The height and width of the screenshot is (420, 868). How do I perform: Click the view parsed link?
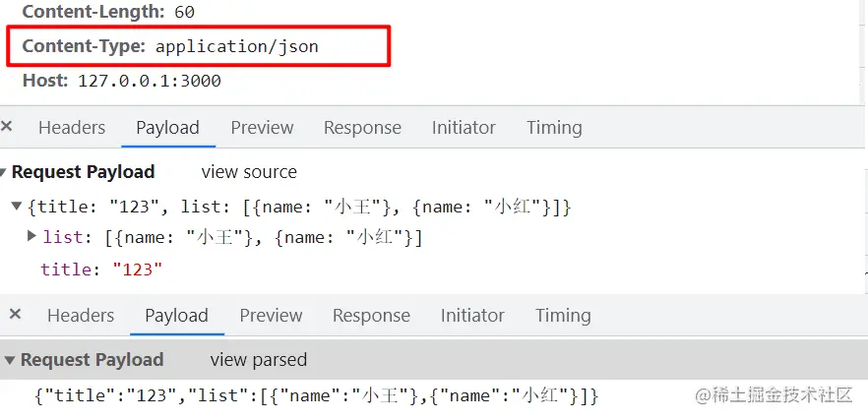pos(258,360)
